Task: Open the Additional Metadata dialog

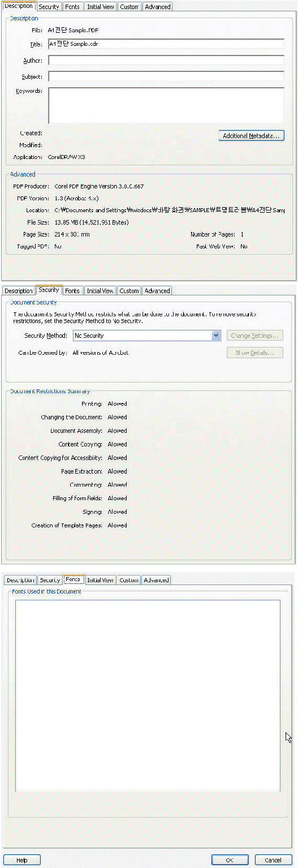Action: point(251,136)
